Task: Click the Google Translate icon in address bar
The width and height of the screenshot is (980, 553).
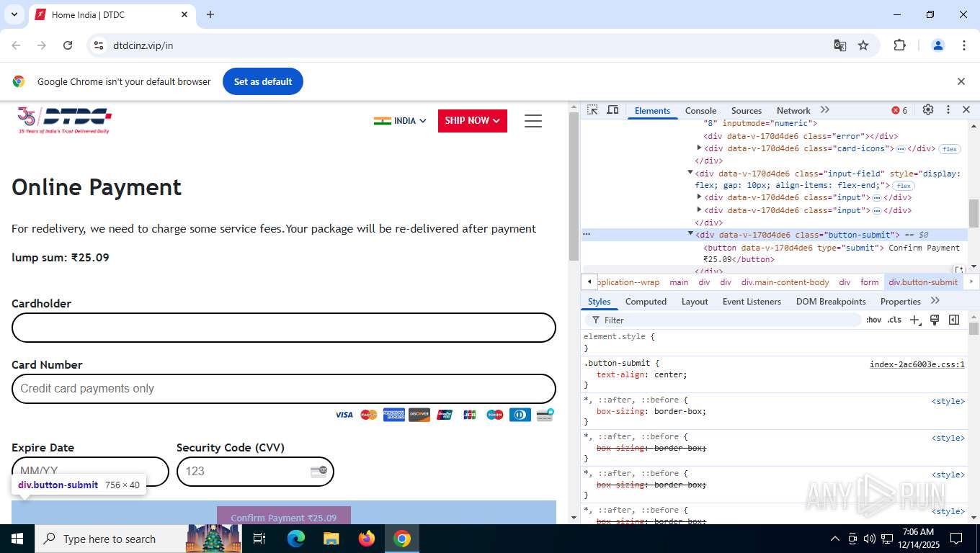Action: (839, 45)
